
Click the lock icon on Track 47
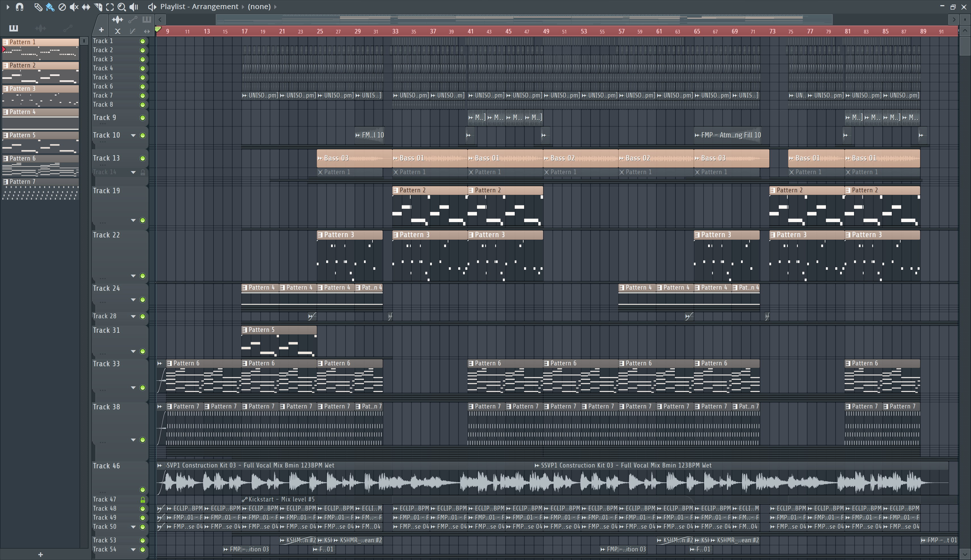click(x=143, y=500)
